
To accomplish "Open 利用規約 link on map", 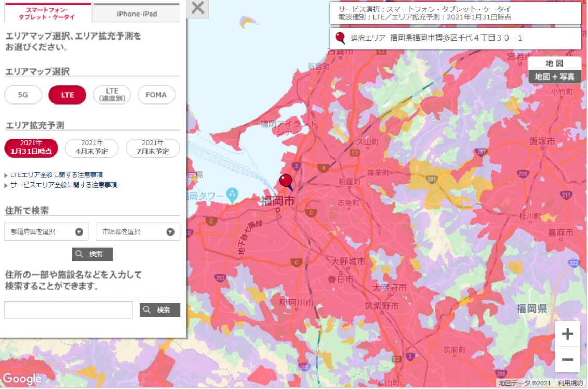I will pyautogui.click(x=570, y=383).
